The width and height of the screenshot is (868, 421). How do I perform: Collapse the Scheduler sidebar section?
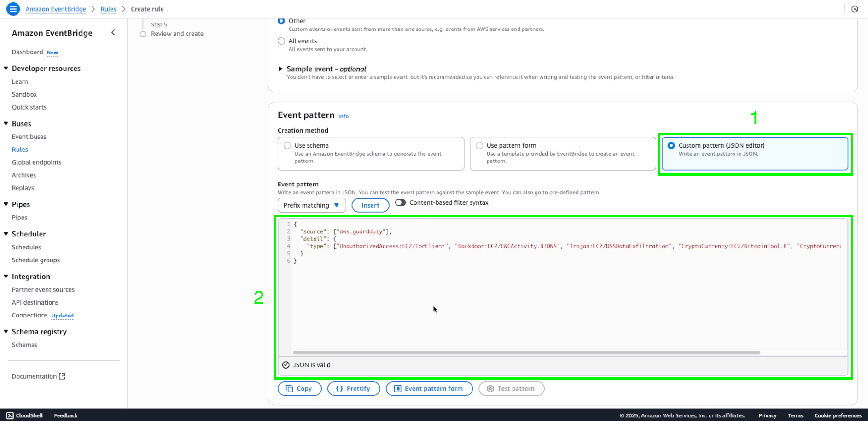coord(6,234)
